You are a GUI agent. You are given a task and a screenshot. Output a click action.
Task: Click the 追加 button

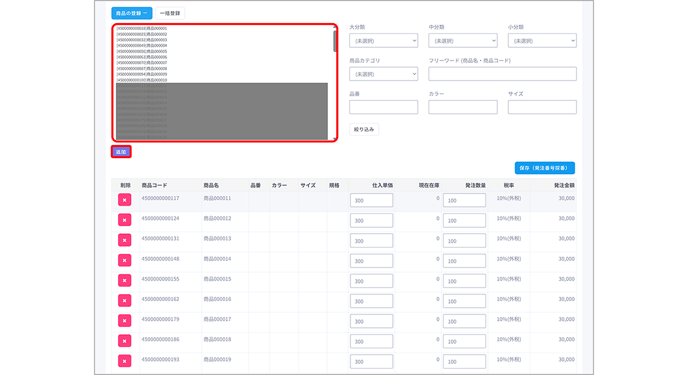pyautogui.click(x=121, y=152)
